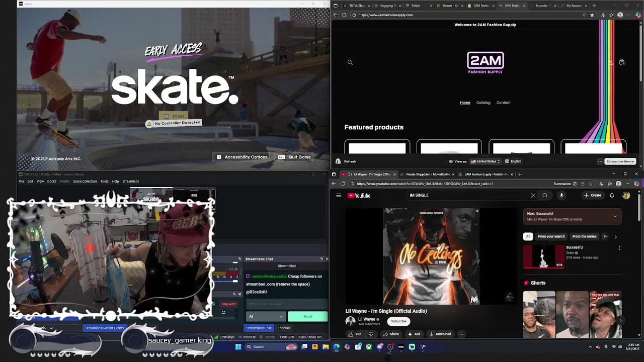The width and height of the screenshot is (644, 362).
Task: Open Xbox app from the taskbar
Action: [369, 347]
